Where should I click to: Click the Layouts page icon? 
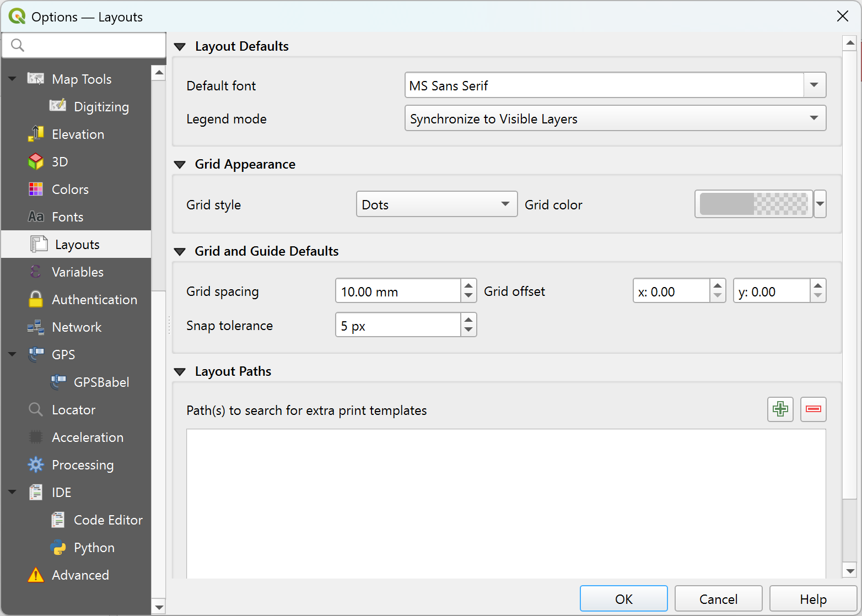click(x=39, y=244)
